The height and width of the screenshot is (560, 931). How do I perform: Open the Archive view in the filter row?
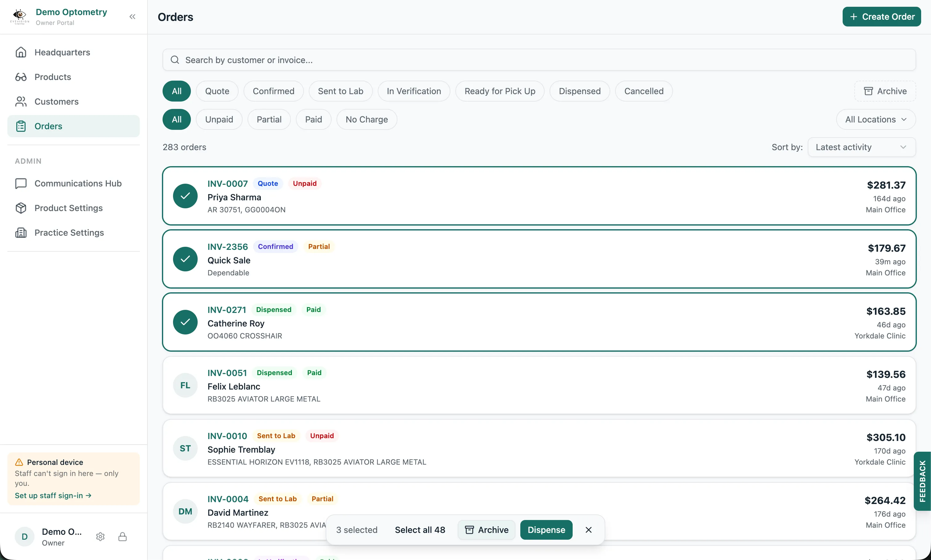(x=885, y=91)
